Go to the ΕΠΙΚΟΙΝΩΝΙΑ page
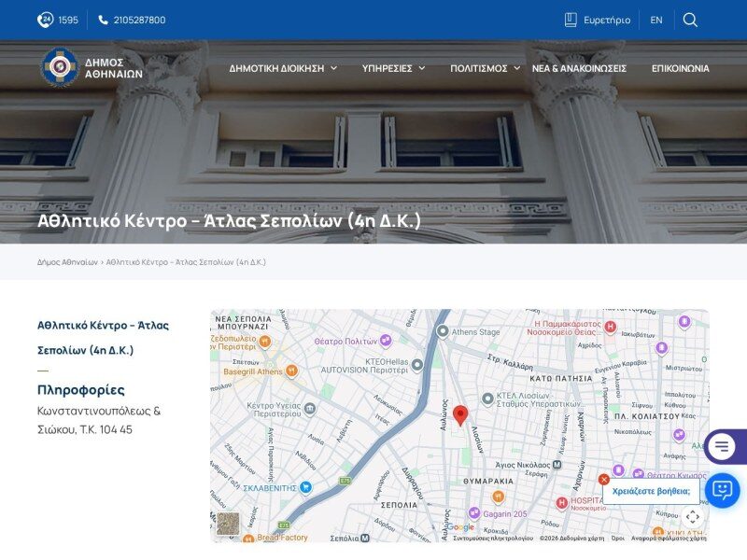 pos(681,68)
